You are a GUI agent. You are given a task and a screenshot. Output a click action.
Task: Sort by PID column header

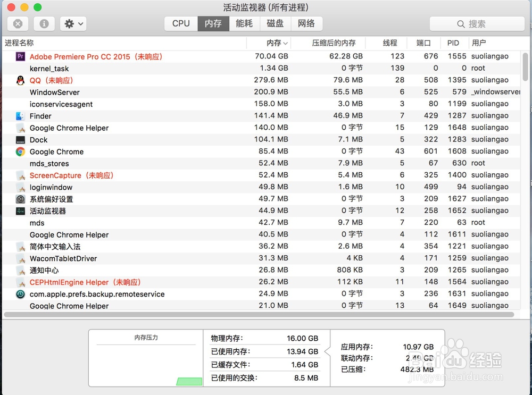point(454,43)
